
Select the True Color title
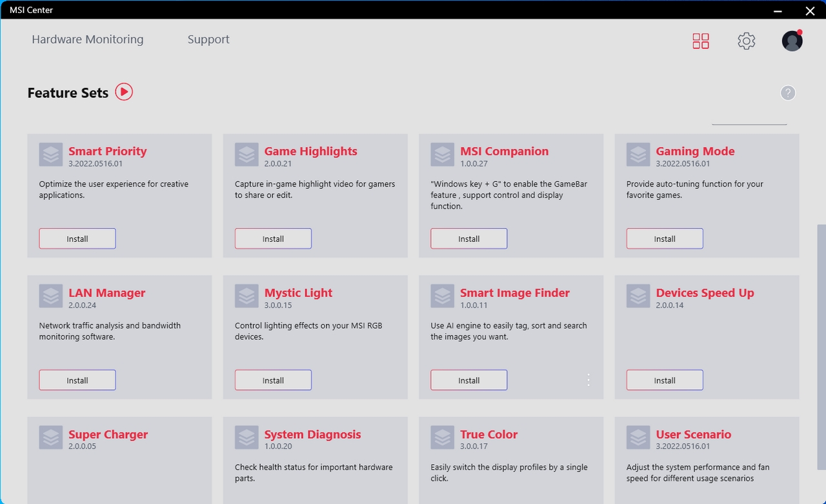[489, 434]
